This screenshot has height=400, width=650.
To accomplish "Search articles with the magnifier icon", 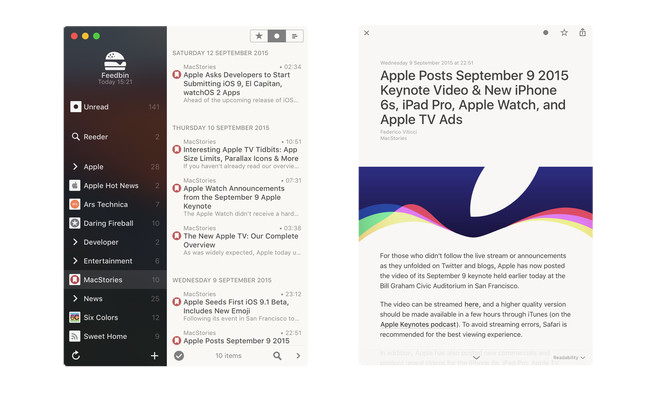I will [x=277, y=356].
